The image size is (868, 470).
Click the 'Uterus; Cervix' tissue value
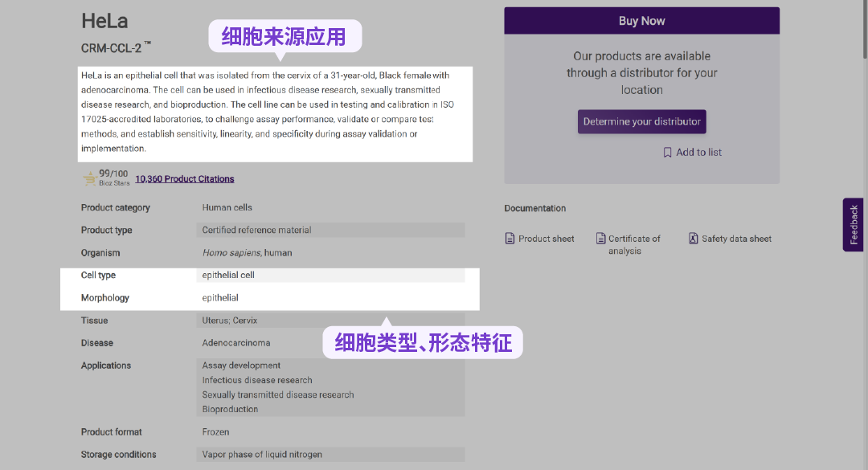[x=229, y=321]
